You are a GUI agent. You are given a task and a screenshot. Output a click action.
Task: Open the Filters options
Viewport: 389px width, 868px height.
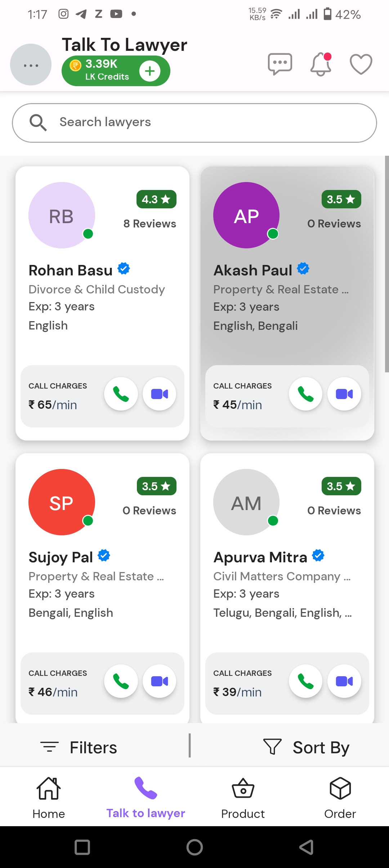(79, 747)
